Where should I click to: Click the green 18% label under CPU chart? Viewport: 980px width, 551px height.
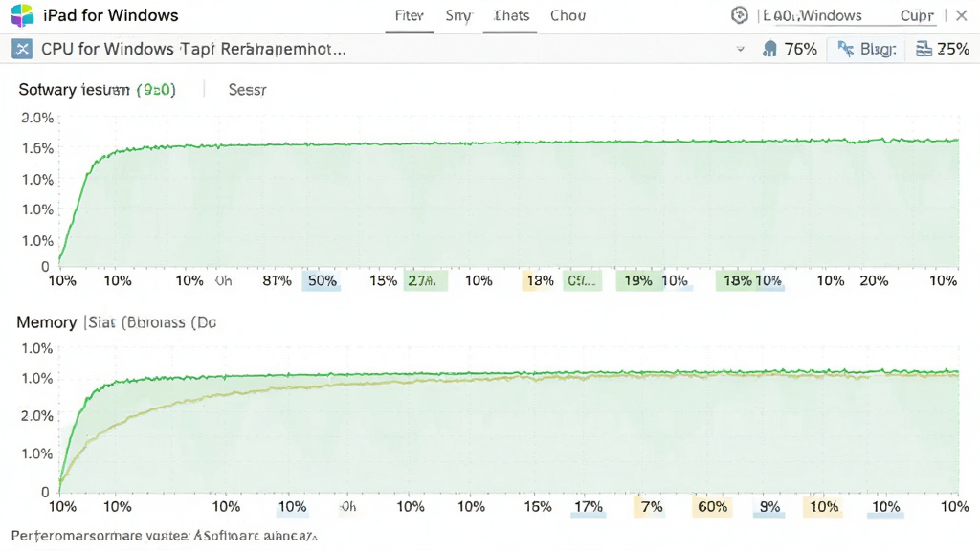(x=737, y=280)
